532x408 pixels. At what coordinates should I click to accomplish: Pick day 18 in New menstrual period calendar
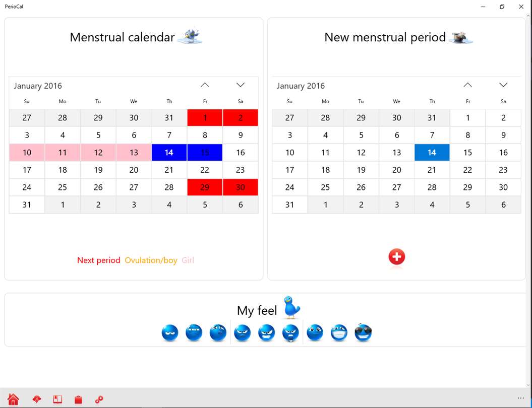coord(325,170)
